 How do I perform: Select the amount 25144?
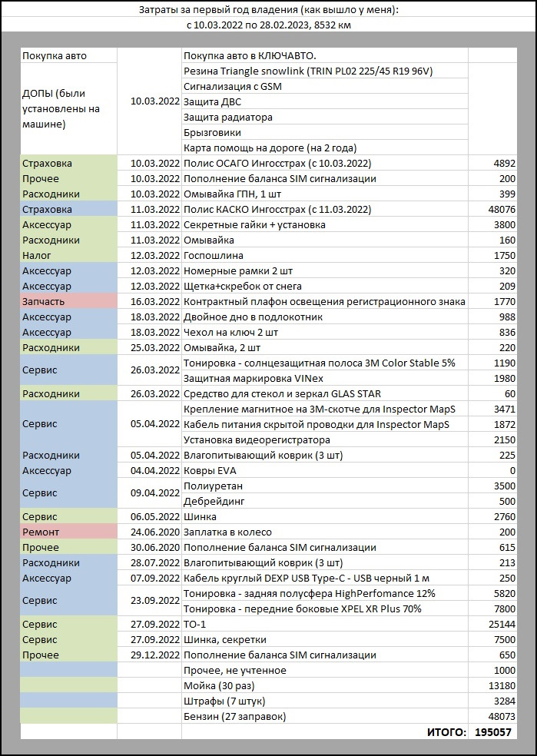coord(502,625)
